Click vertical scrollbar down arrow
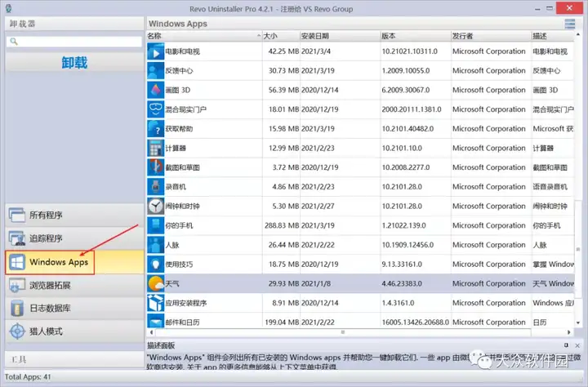Viewport: 588px width, 387px height. tap(578, 322)
